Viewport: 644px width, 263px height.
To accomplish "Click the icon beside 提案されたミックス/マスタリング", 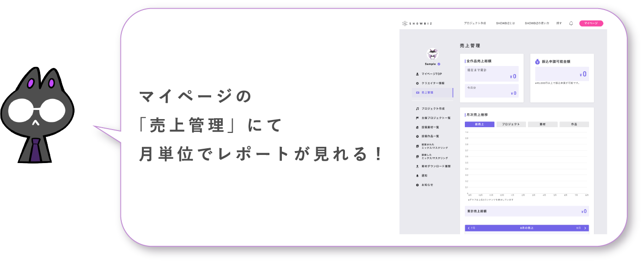I will pyautogui.click(x=418, y=146).
